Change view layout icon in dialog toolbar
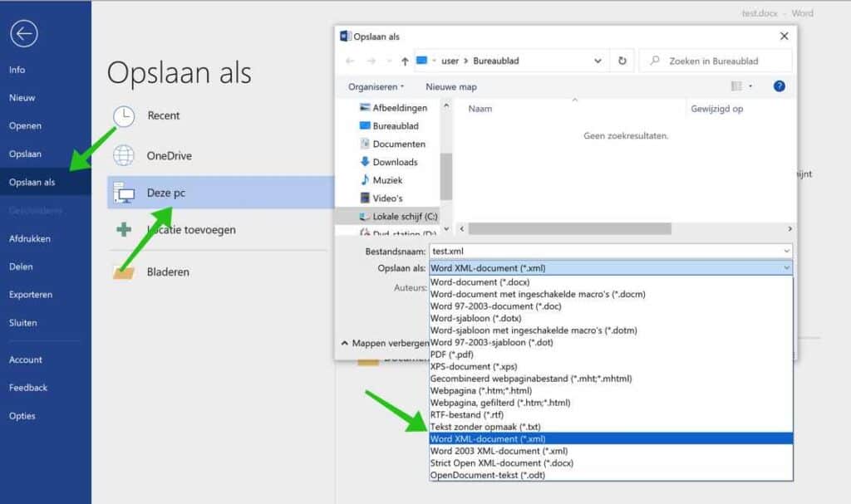This screenshot has height=504, width=851. coord(736,86)
